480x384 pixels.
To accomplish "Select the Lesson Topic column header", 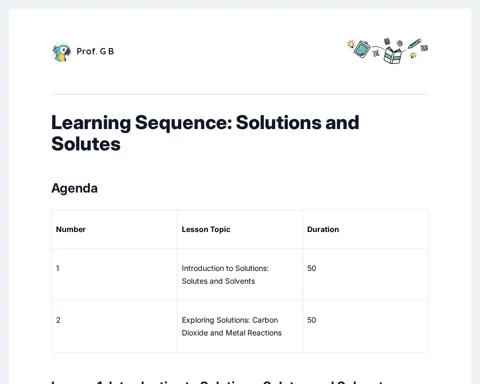I will pyautogui.click(x=206, y=229).
